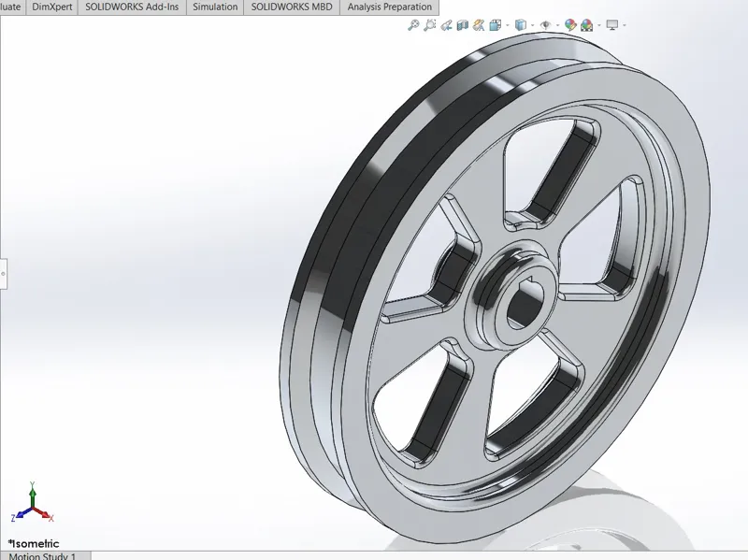Viewport: 748px width, 560px height.
Task: Open the Dynamic Annotation Views icon
Action: pyautogui.click(x=479, y=25)
